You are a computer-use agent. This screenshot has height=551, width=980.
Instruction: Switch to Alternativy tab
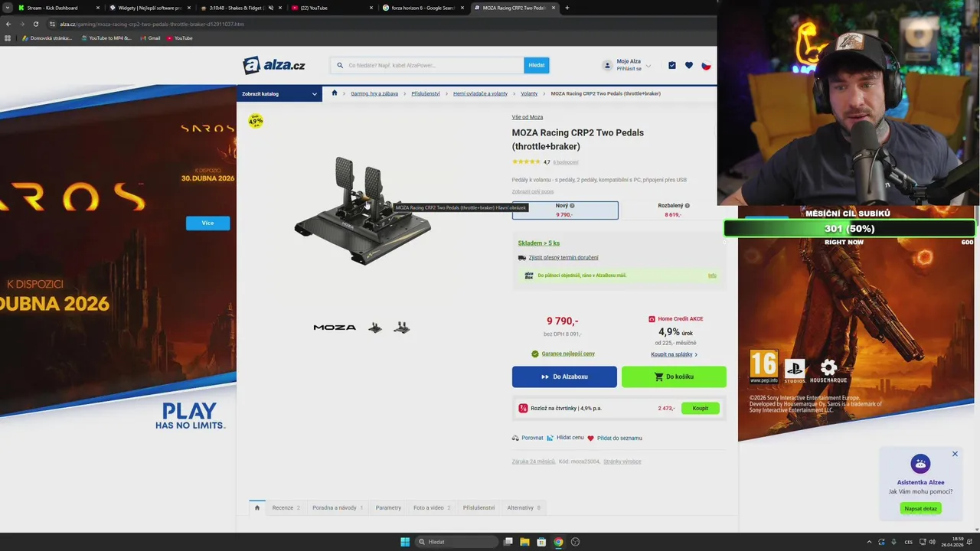(524, 507)
